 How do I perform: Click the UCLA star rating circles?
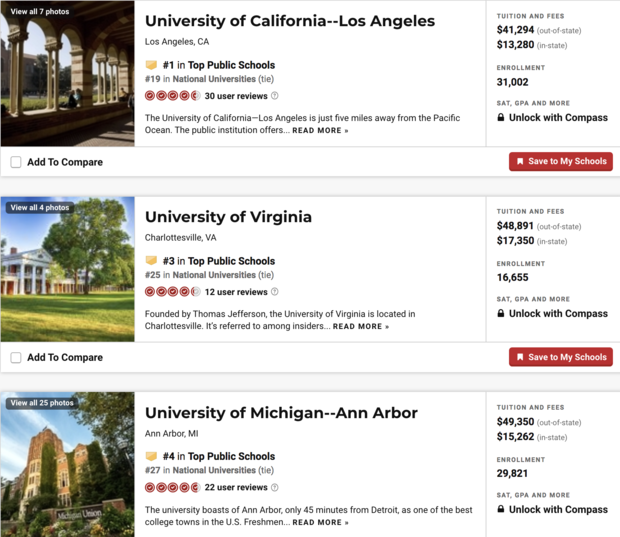click(x=172, y=96)
